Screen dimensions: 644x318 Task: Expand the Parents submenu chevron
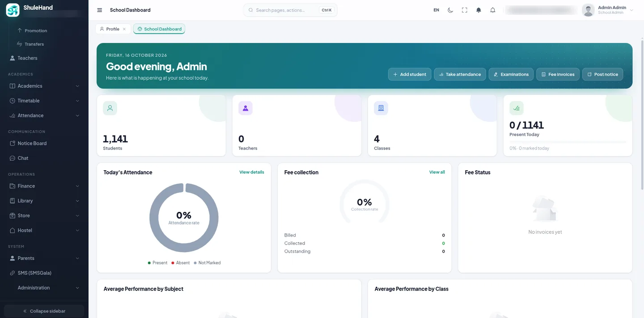[77, 258]
